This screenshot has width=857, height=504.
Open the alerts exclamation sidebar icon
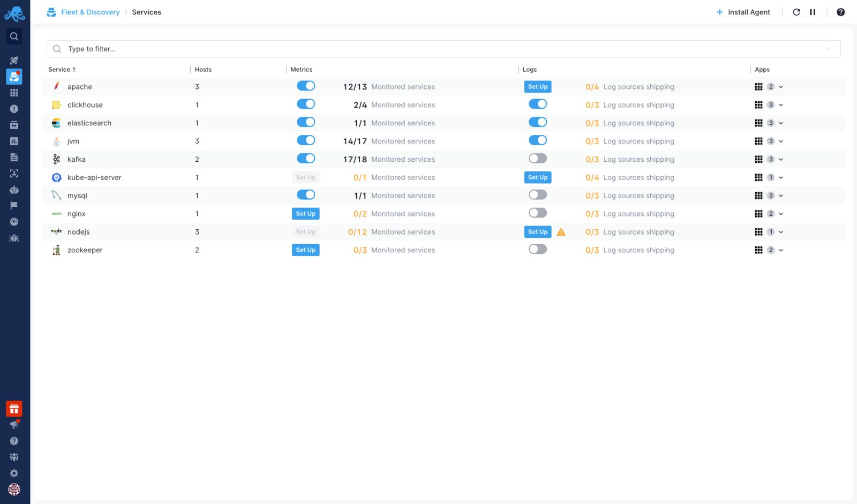click(x=14, y=109)
